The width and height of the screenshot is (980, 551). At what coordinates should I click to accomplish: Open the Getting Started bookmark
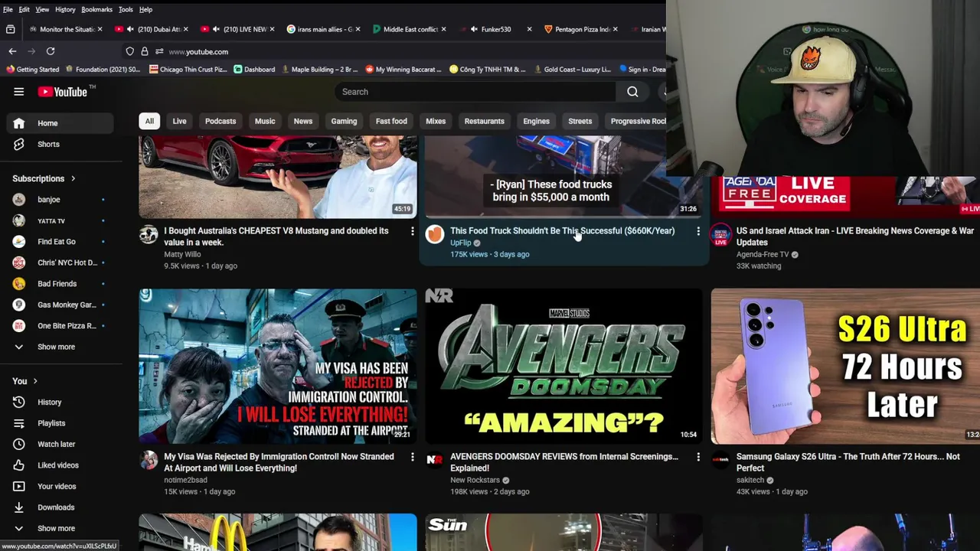(x=32, y=70)
